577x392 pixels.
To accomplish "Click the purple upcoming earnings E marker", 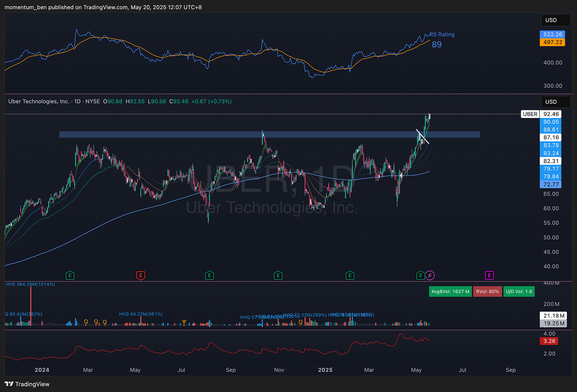I will click(489, 275).
